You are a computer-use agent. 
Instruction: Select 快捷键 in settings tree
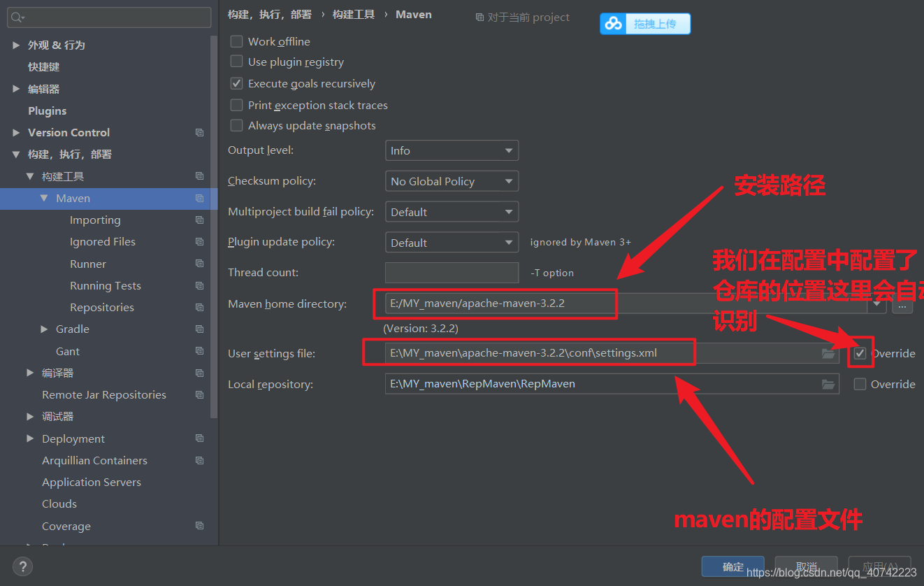pyautogui.click(x=44, y=67)
